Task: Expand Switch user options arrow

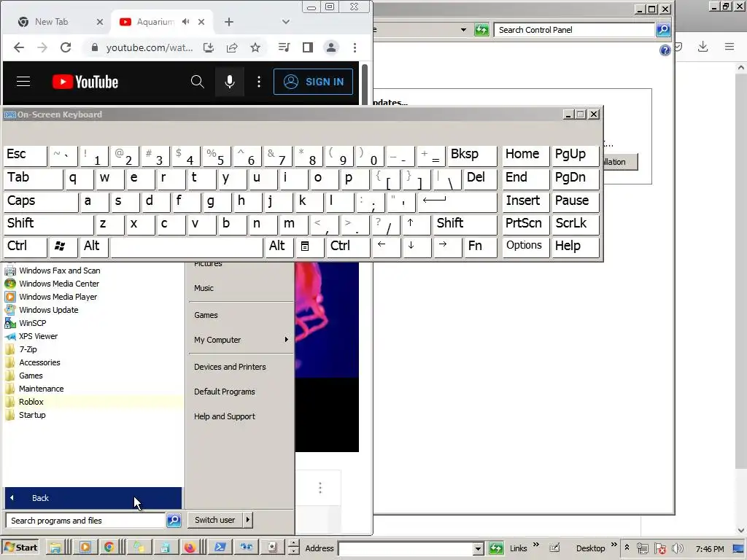Action: [248, 519]
